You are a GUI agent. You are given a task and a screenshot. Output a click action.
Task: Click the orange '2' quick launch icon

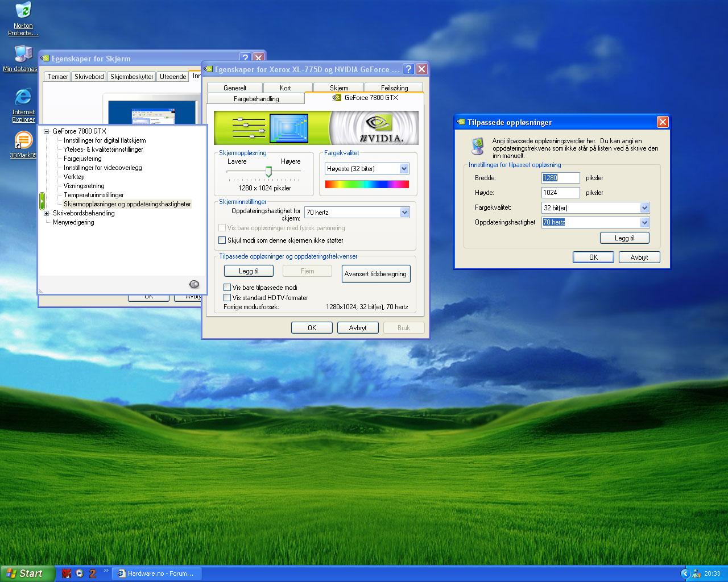point(92,573)
